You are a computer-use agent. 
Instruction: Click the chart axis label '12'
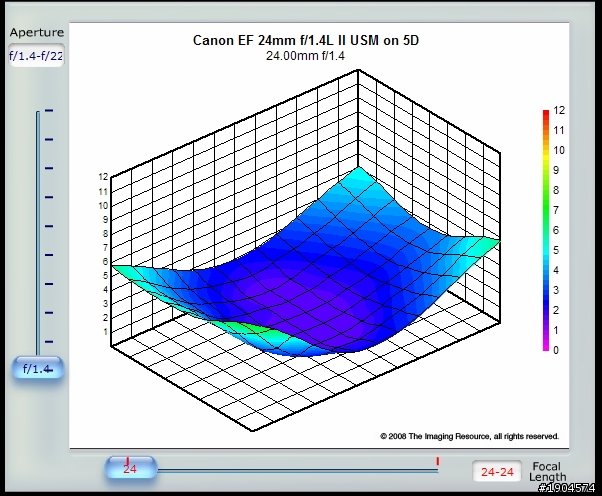(103, 177)
